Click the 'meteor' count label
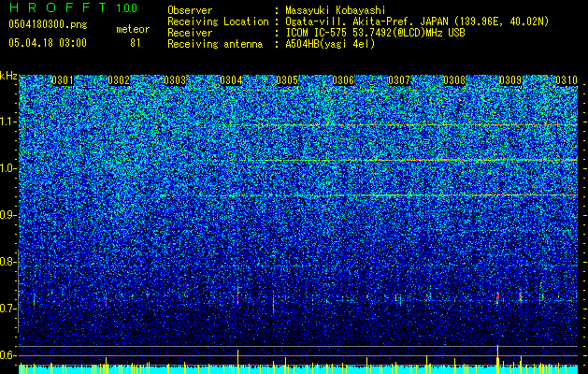The width and height of the screenshot is (588, 374). (x=133, y=29)
